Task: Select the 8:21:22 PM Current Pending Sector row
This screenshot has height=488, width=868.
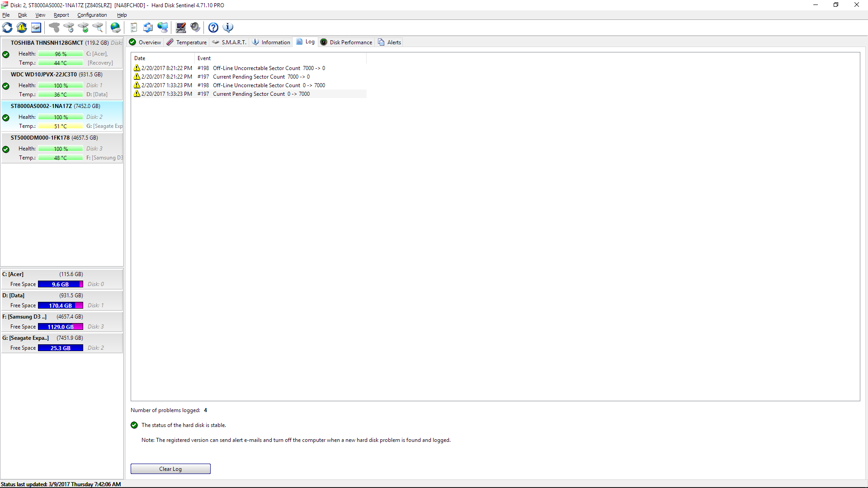Action: [x=250, y=77]
